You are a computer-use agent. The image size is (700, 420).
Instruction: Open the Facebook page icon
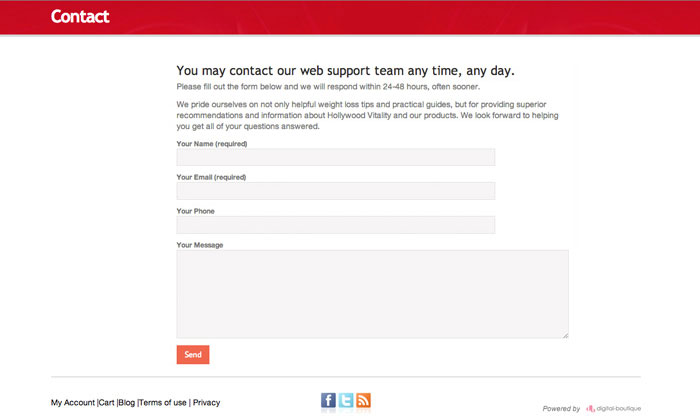tap(328, 400)
